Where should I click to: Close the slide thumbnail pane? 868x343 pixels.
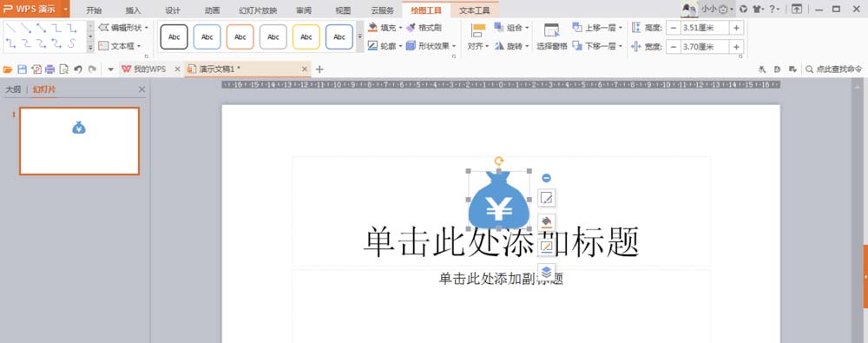click(141, 89)
